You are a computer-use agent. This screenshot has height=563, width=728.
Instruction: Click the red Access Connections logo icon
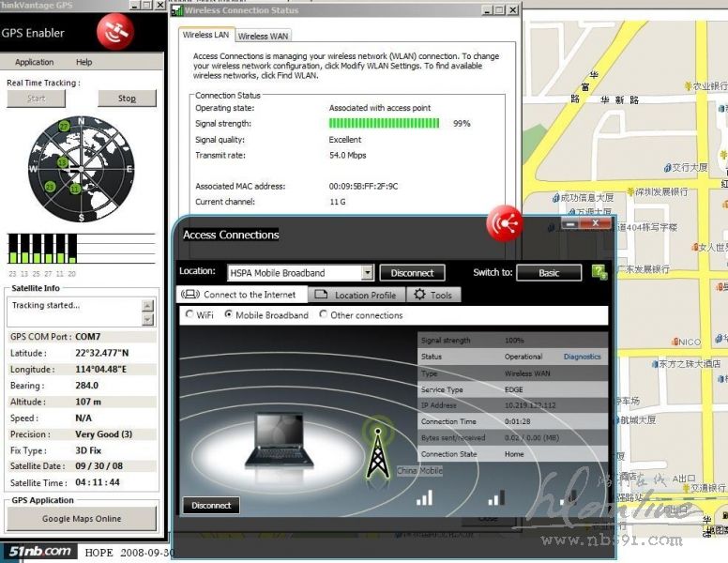[x=506, y=223]
